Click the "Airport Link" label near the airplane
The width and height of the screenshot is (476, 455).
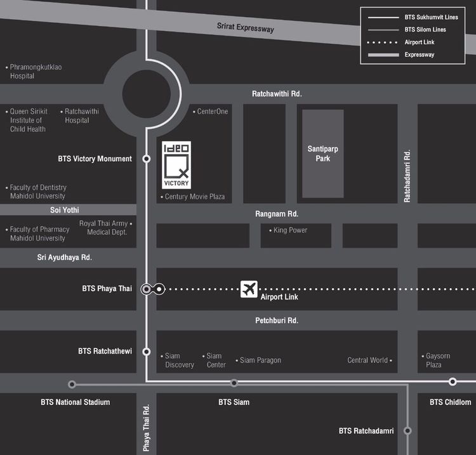tap(279, 297)
